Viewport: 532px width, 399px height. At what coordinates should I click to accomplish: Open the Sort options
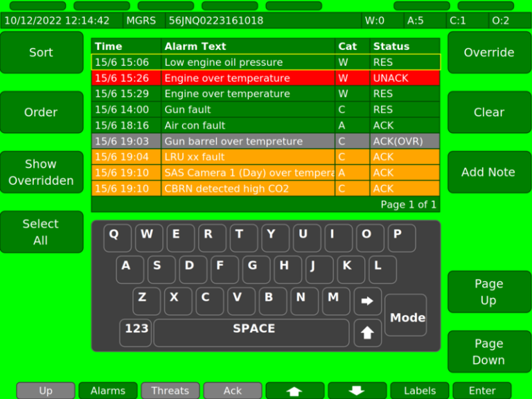tap(41, 53)
